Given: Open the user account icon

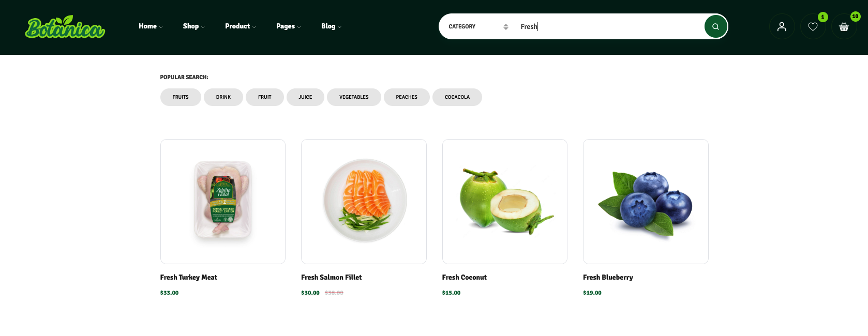Looking at the screenshot, I should (782, 26).
